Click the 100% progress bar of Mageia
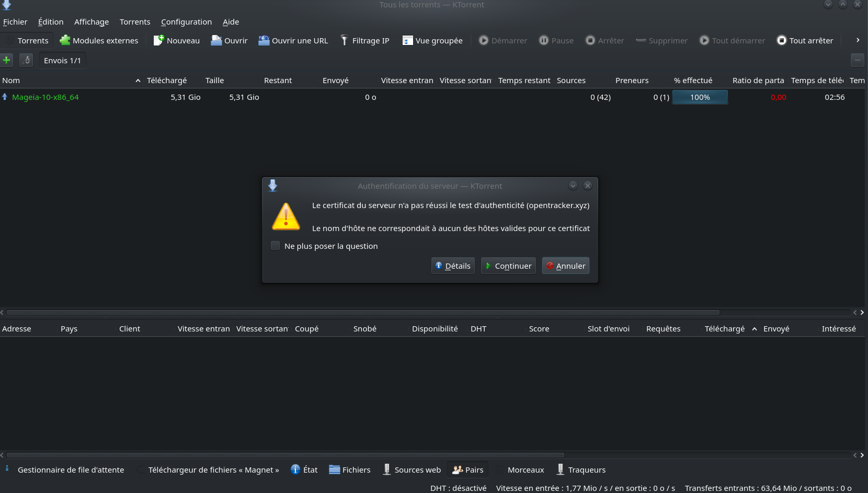Viewport: 868px width, 493px height. (x=700, y=97)
